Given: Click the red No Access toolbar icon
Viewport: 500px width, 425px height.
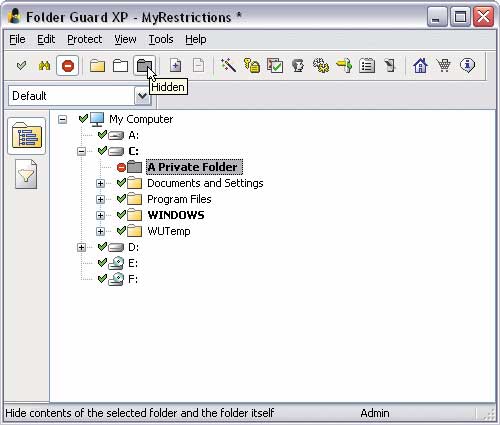Looking at the screenshot, I should [x=68, y=66].
